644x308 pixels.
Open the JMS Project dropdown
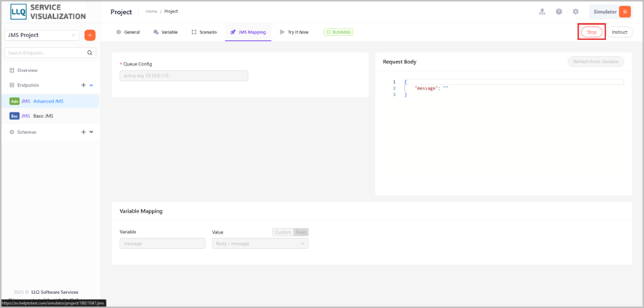[41, 36]
